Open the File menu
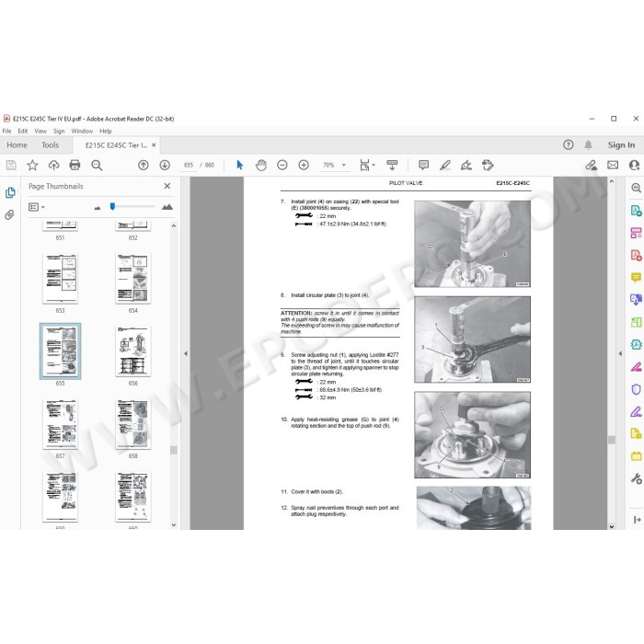This screenshot has width=644, height=644. tap(7, 131)
